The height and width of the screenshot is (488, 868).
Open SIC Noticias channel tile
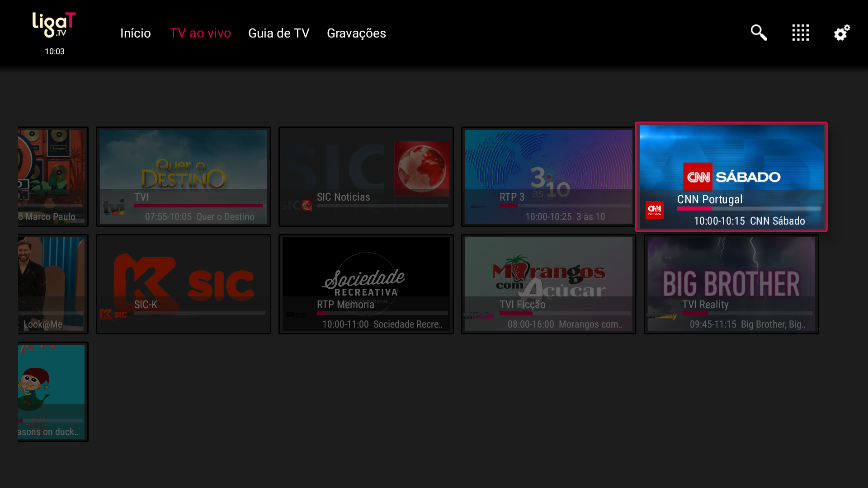(366, 177)
